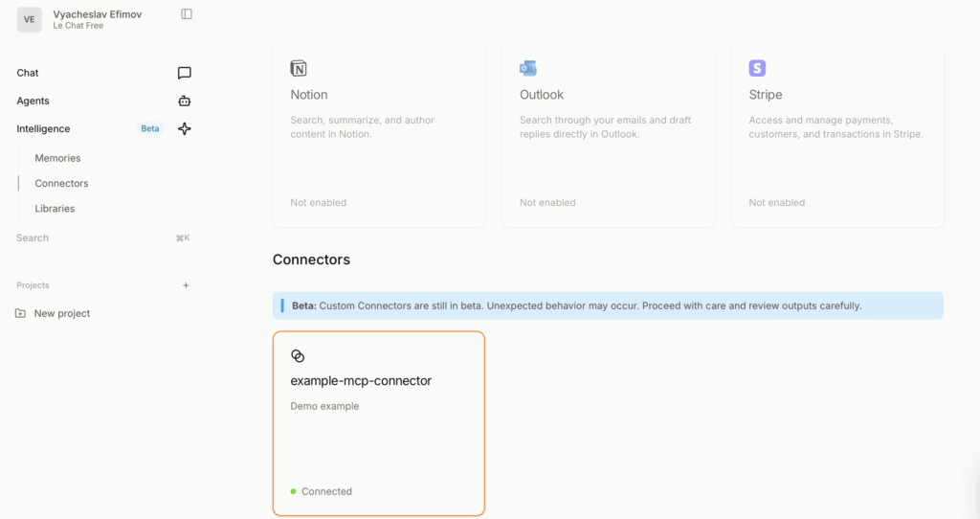
Task: Click the Outlook logo icon
Action: point(527,68)
